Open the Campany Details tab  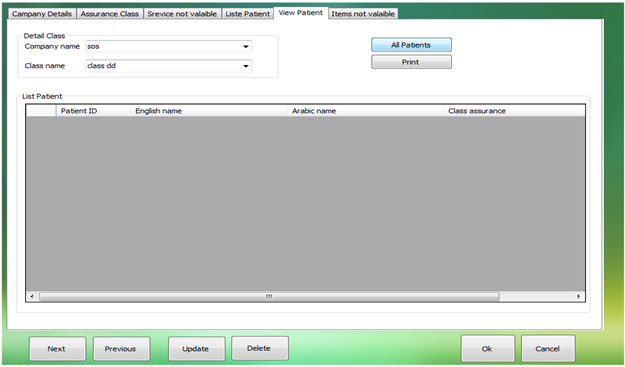(42, 14)
